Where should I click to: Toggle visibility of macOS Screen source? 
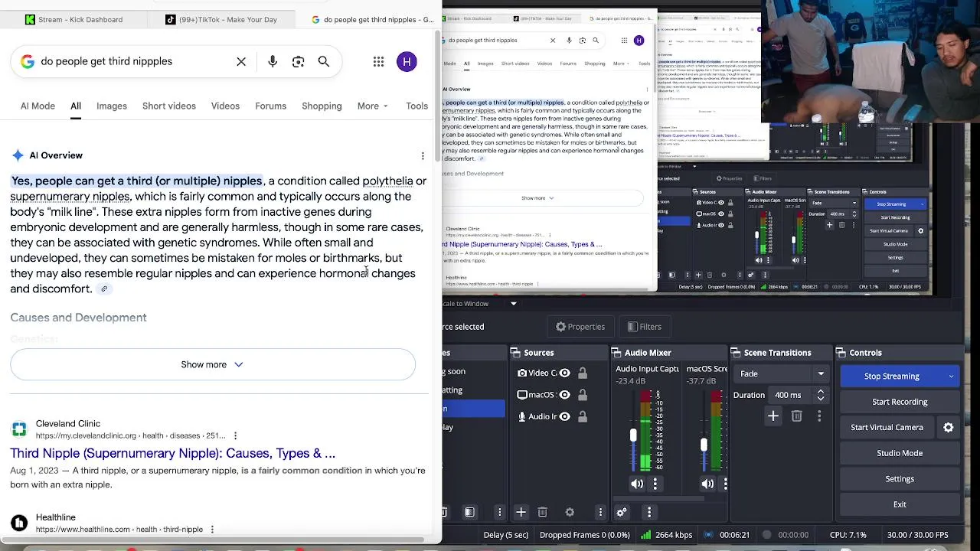click(565, 395)
